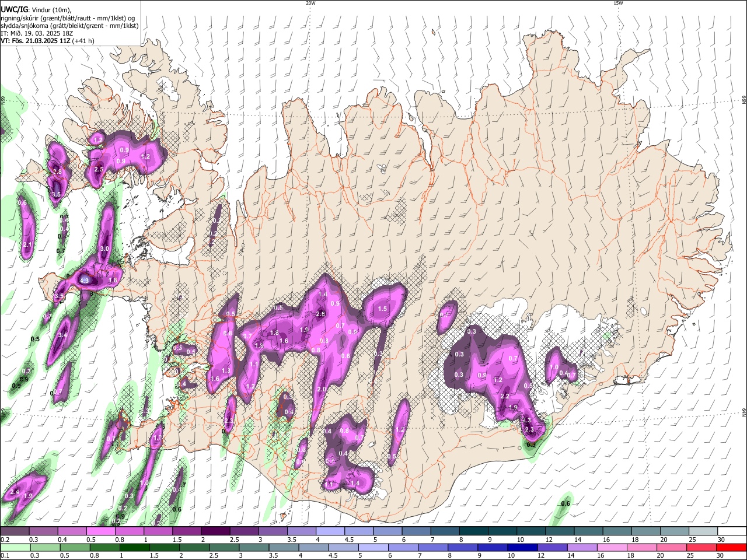Select the bottom legend swatch between 0.1 and 0.3
Viewport: 747px width, 560px height.
15,547
